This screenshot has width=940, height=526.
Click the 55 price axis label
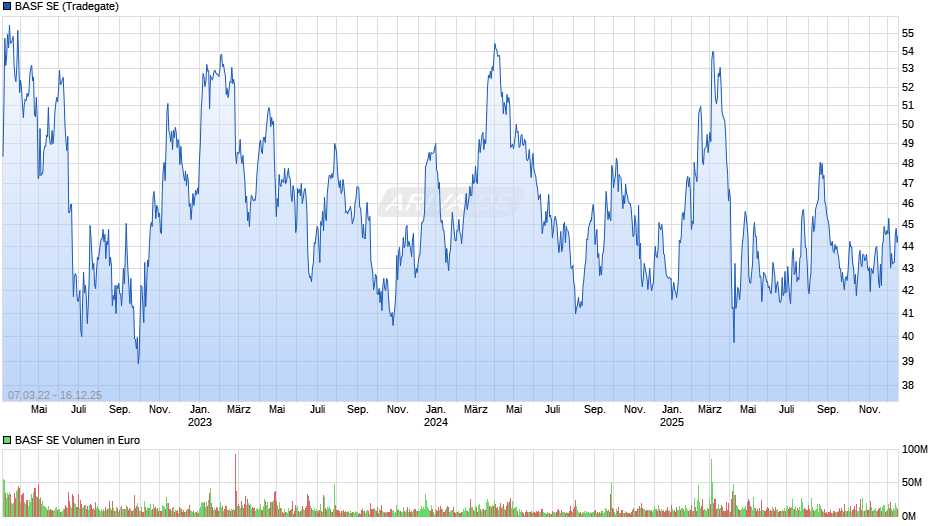[908, 34]
